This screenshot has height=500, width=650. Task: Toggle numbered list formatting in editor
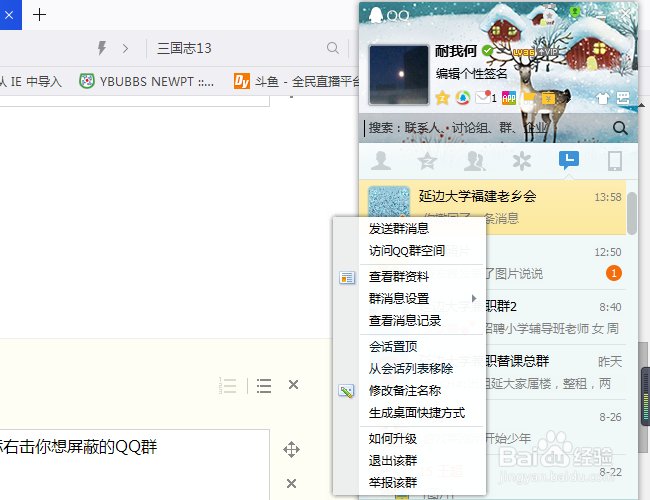click(x=228, y=386)
